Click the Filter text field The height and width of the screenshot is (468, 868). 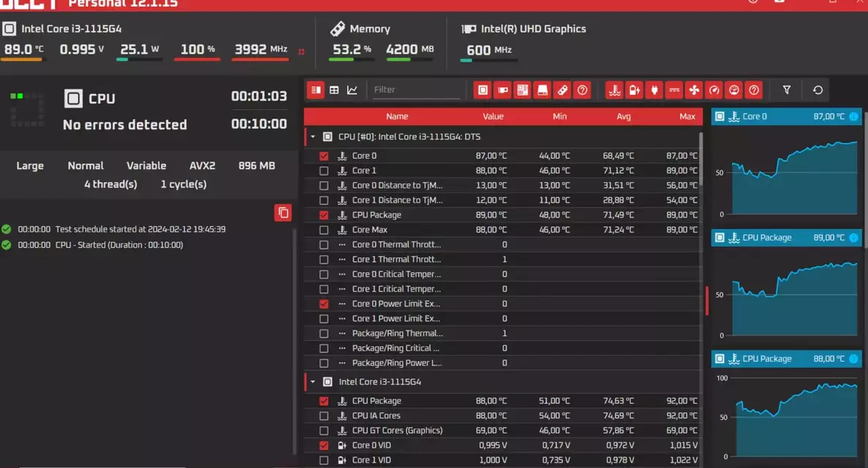click(x=416, y=90)
